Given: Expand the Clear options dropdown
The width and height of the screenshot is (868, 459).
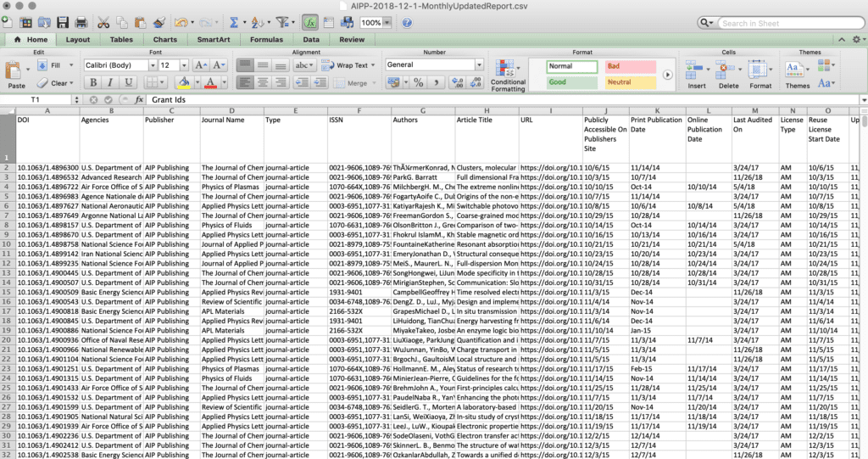Looking at the screenshot, I should tap(71, 83).
